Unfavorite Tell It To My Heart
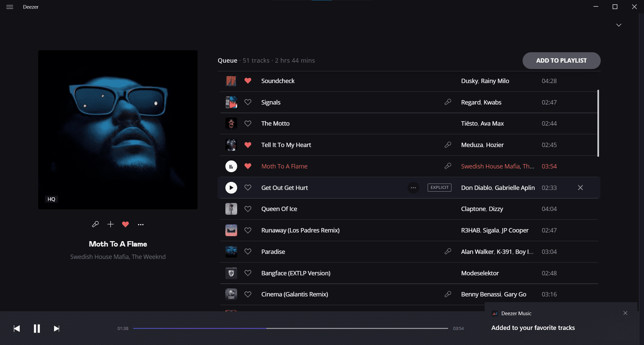This screenshot has height=345, width=644. (x=248, y=145)
